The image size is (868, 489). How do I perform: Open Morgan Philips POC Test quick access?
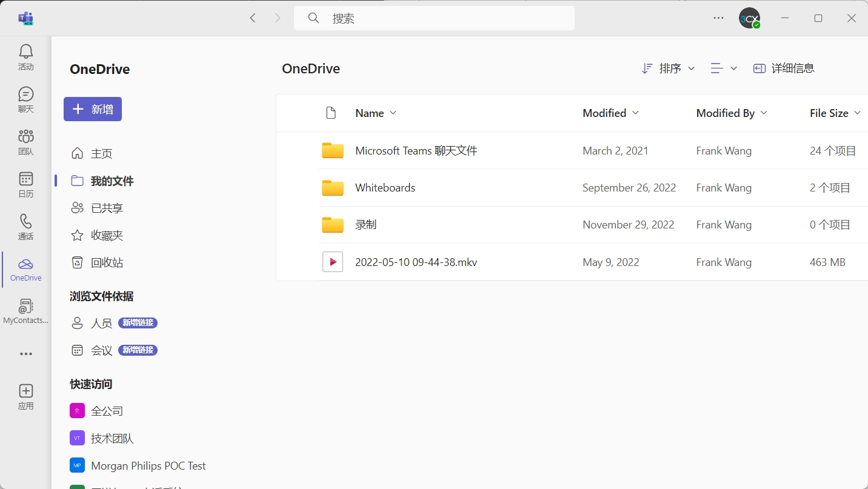coord(148,465)
